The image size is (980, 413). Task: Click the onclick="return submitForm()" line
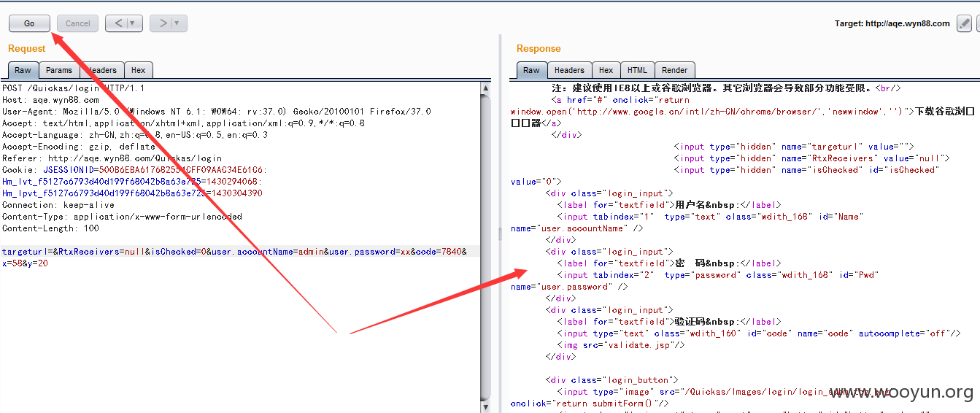(x=590, y=403)
